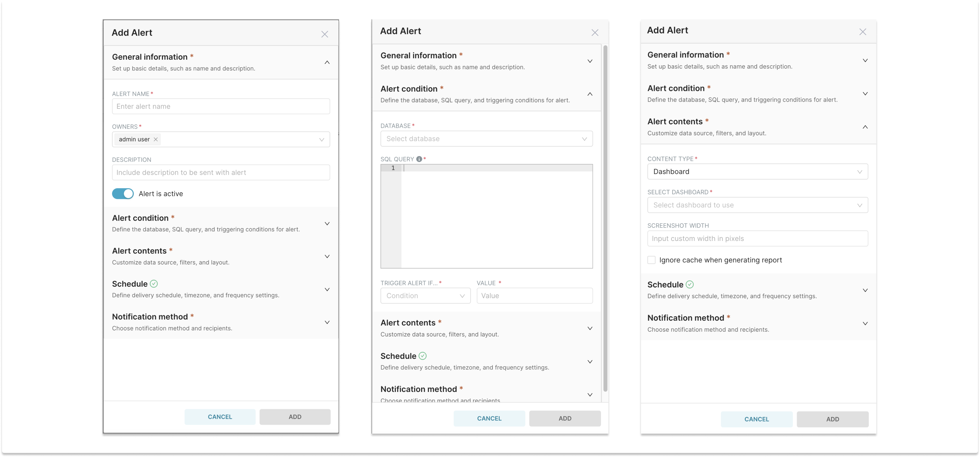Disable the "Alert is active" toggle
This screenshot has width=980, height=457.
tap(122, 194)
